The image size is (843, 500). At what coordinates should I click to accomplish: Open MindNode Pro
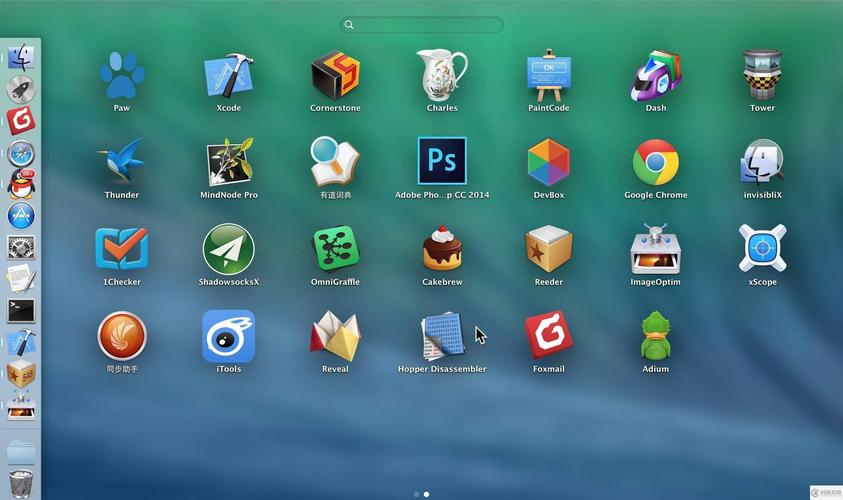228,161
